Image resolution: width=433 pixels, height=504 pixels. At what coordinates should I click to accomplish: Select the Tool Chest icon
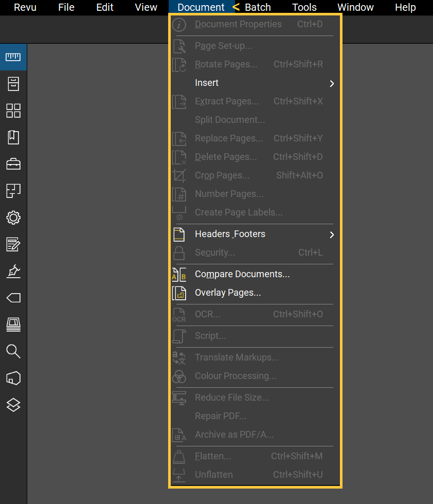point(13,164)
